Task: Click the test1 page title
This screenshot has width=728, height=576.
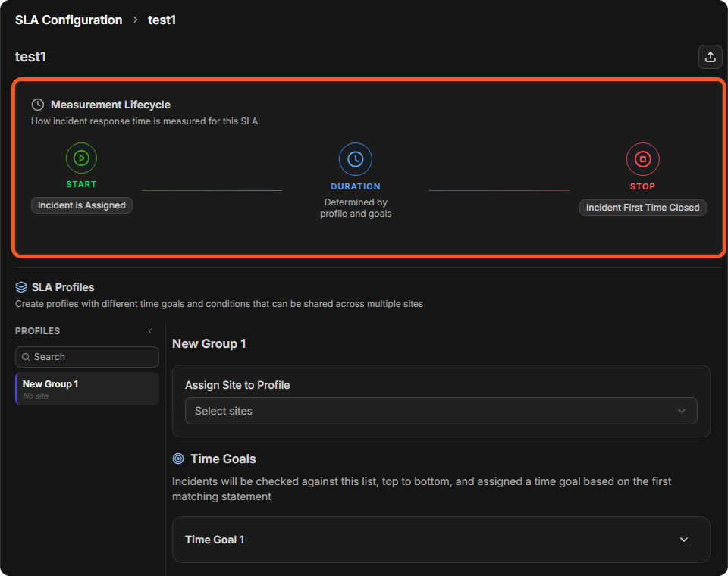Action: pos(30,57)
